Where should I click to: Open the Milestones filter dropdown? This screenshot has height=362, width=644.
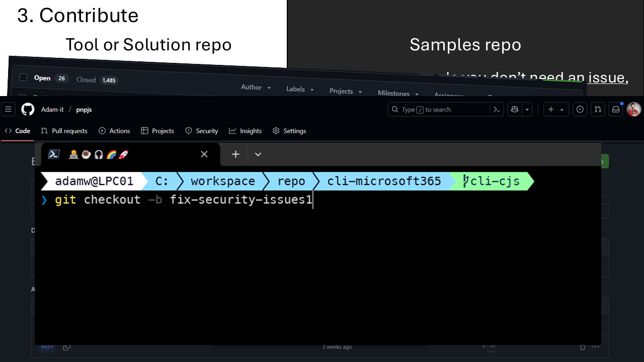click(398, 94)
